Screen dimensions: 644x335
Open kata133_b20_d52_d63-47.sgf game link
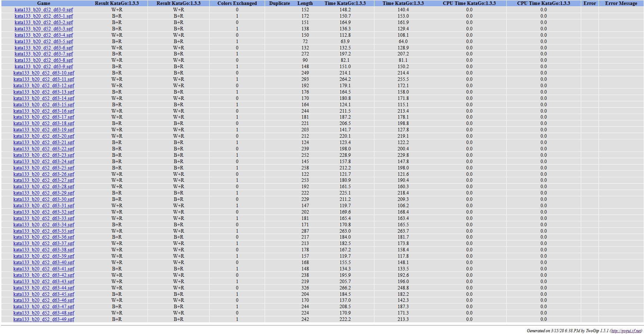click(44, 307)
